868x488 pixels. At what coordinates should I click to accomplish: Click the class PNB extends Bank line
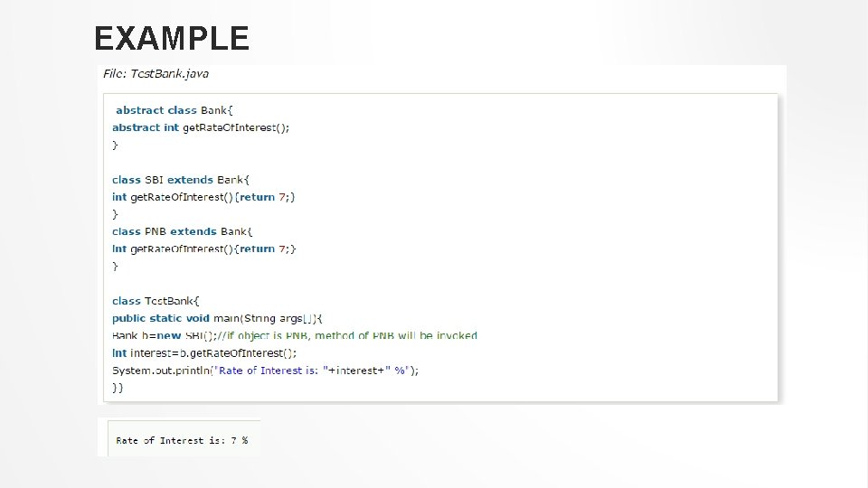point(182,231)
